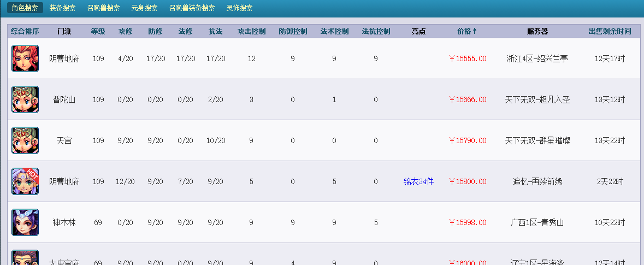Click price ￥15800.00
644x265 pixels.
point(468,181)
